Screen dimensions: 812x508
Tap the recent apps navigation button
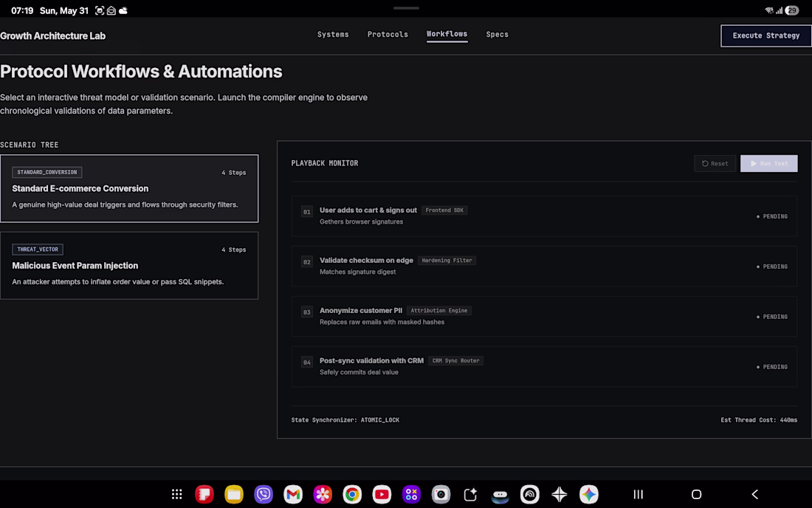click(x=638, y=495)
